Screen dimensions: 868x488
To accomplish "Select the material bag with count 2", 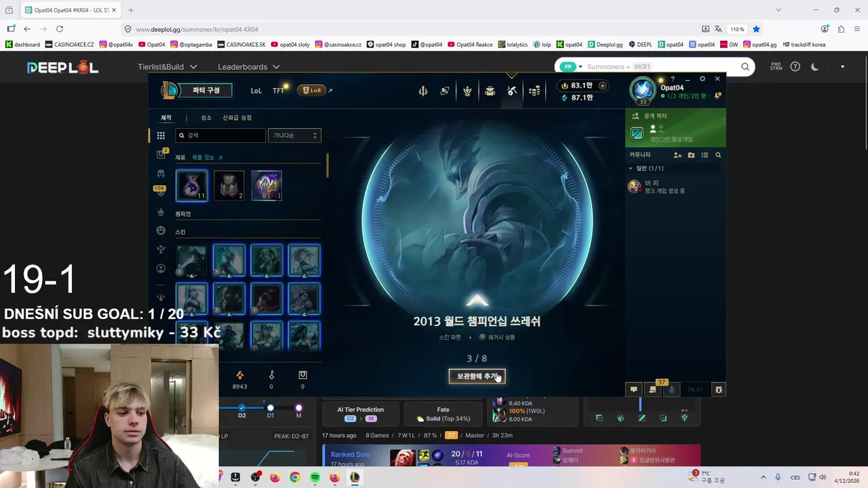I will 229,185.
